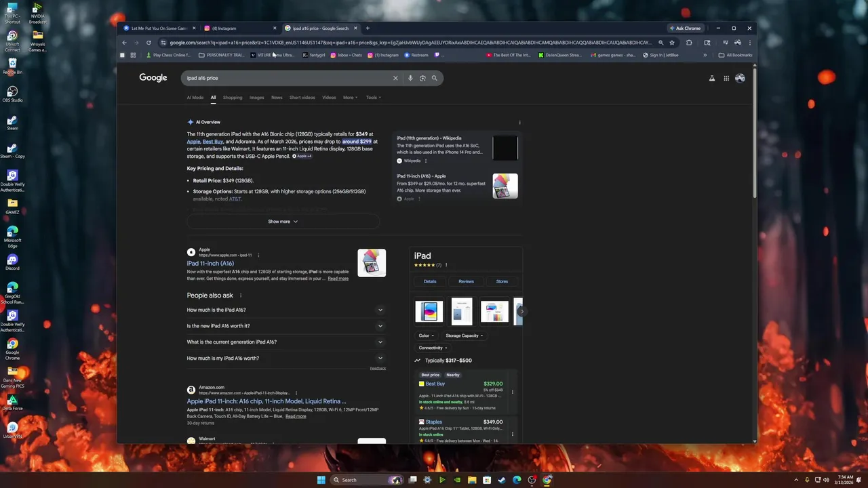Image resolution: width=868 pixels, height=488 pixels.
Task: Open the Discord desktop icon
Action: tap(12, 262)
